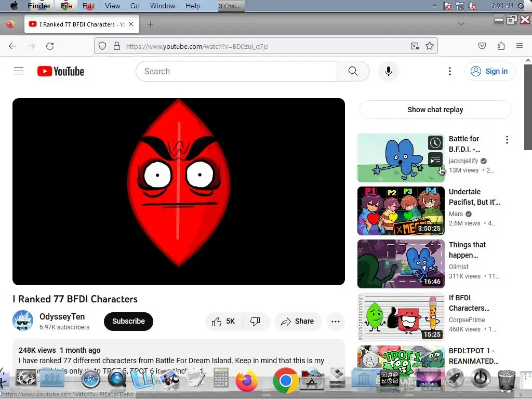Screen dimensions: 532x399
Task: Click the action center flag icon
Action: 447,6
